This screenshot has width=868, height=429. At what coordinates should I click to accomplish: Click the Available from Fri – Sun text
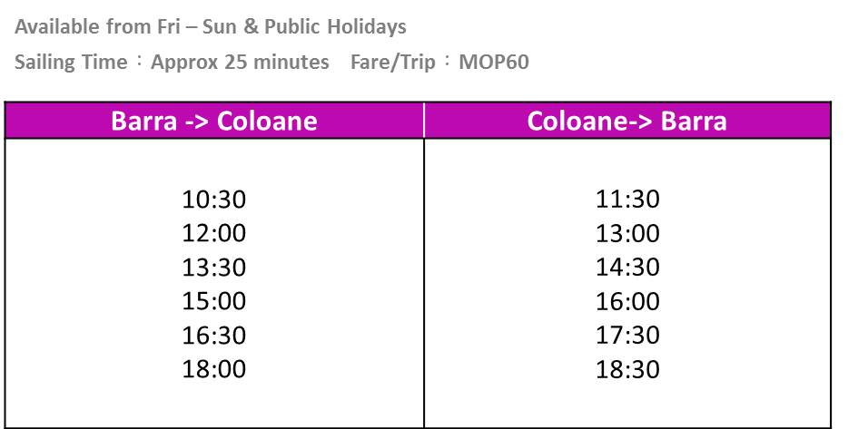tap(126, 26)
